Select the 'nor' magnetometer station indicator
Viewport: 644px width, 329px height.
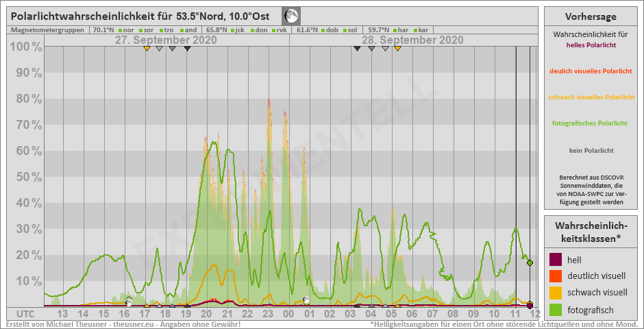pyautogui.click(x=127, y=30)
